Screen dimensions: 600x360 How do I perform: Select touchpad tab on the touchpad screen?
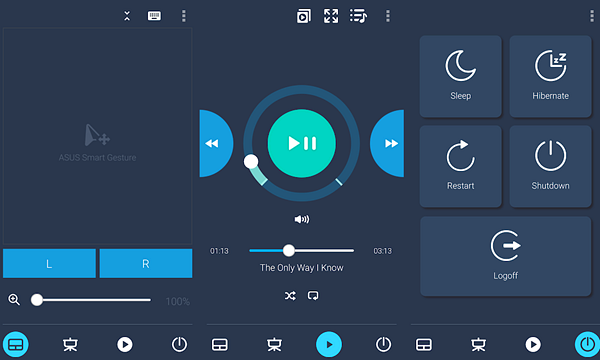16,344
